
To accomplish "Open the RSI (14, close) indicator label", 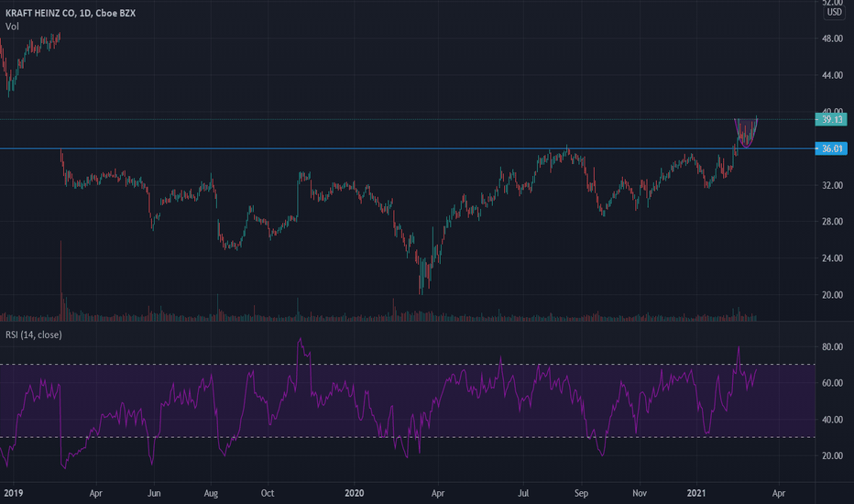I will pyautogui.click(x=33, y=334).
